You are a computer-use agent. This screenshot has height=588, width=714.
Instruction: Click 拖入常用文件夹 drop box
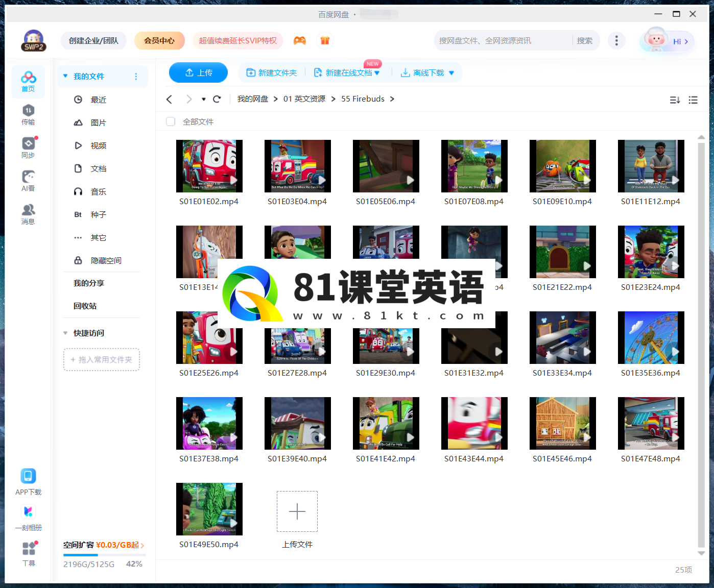click(x=102, y=360)
